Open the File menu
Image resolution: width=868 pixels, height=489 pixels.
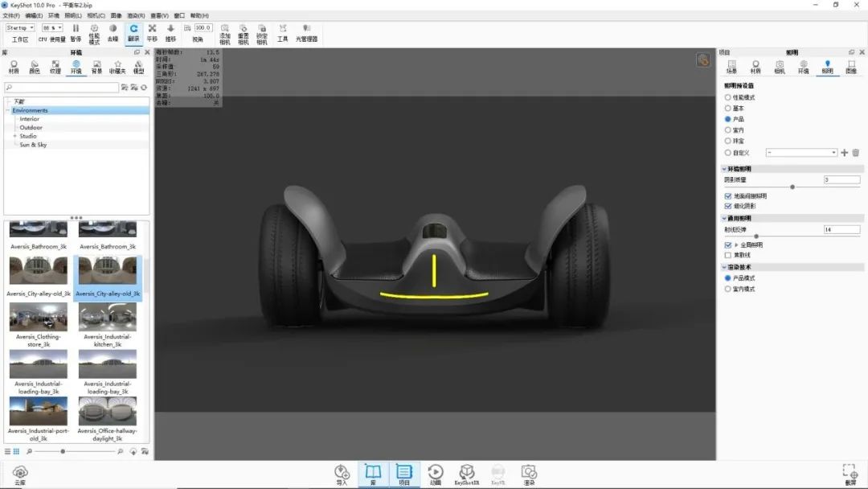pyautogui.click(x=11, y=15)
